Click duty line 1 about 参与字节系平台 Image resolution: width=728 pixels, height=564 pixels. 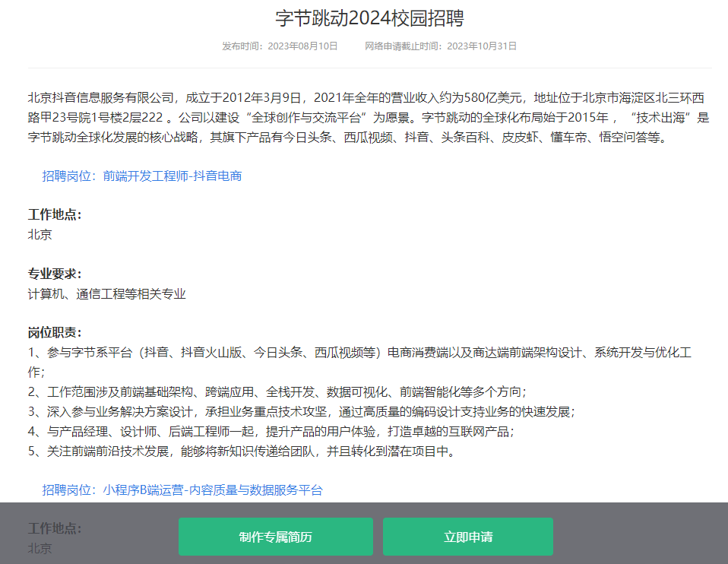click(x=360, y=363)
